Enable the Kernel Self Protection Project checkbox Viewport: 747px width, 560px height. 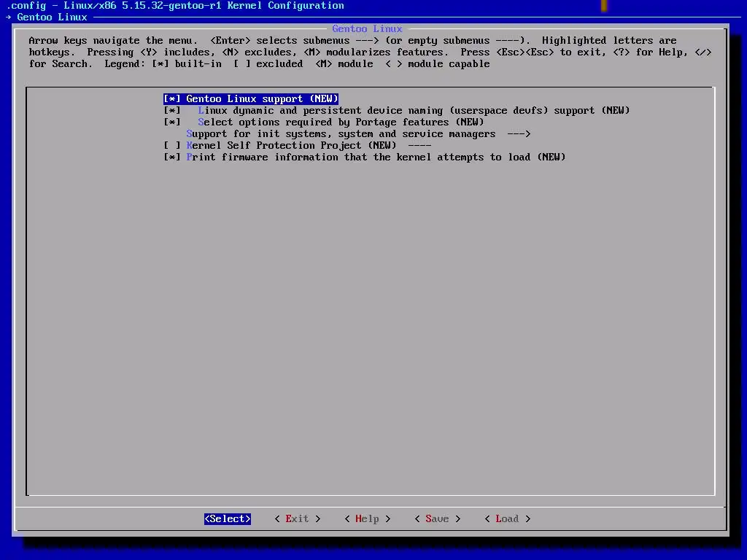coord(172,145)
